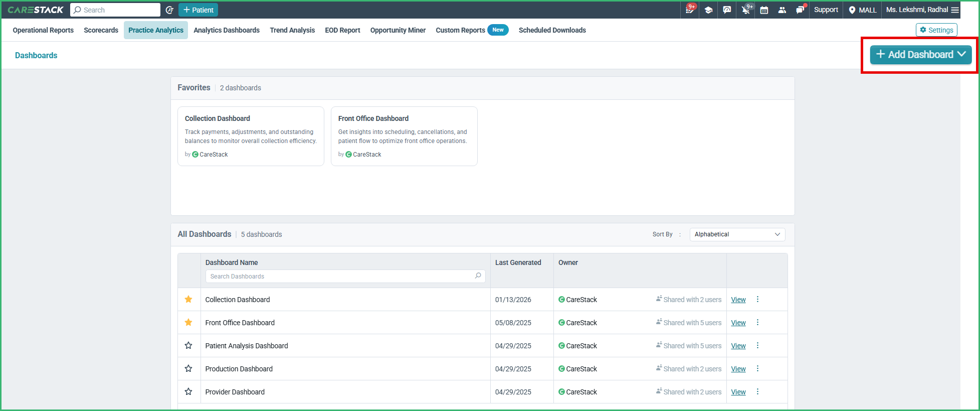
Task: Open the tasks icon with red badge
Action: (x=690, y=10)
